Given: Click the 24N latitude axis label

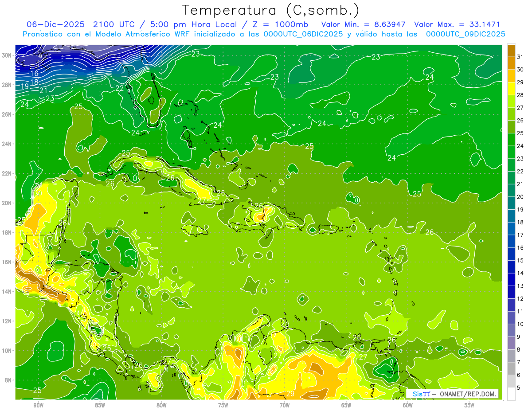Looking at the screenshot, I should [x=7, y=144].
